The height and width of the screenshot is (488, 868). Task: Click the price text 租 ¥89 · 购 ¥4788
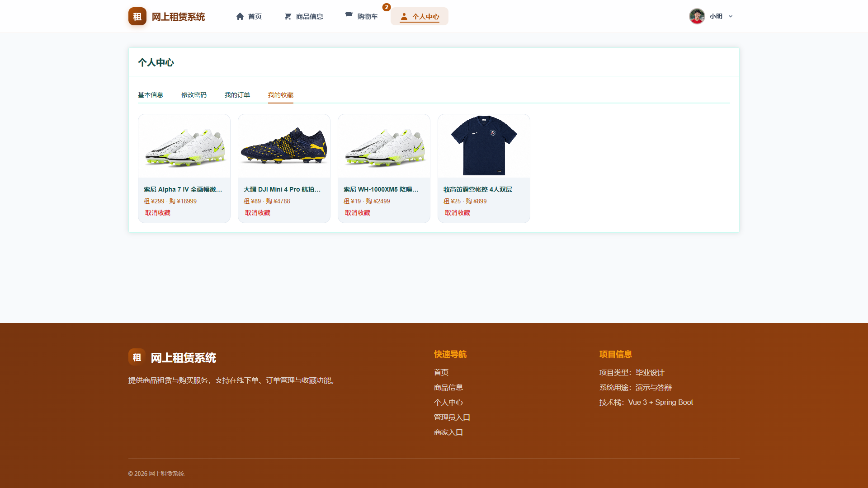click(x=267, y=201)
